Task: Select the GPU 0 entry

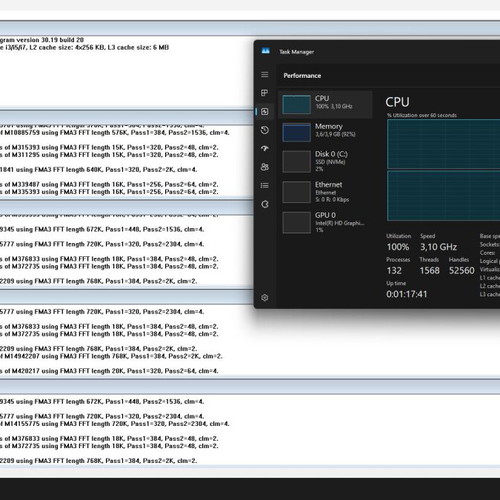Action: coord(326,222)
